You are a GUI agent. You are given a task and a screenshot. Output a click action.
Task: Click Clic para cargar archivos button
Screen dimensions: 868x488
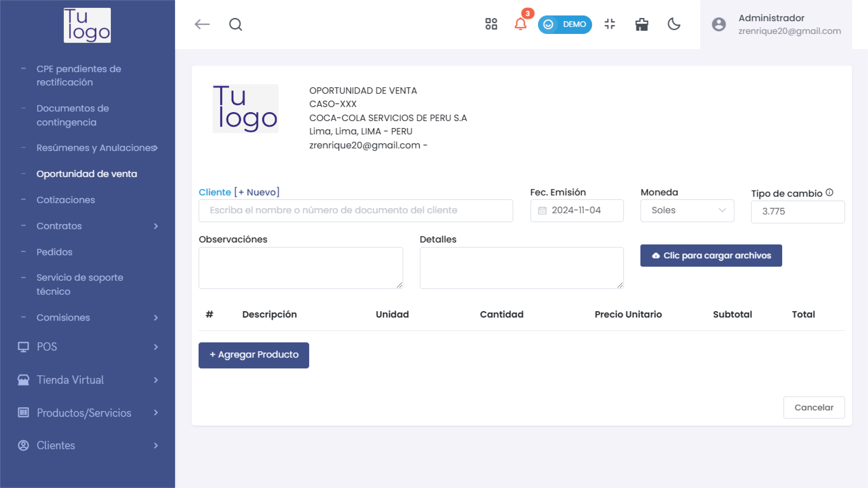tap(711, 255)
